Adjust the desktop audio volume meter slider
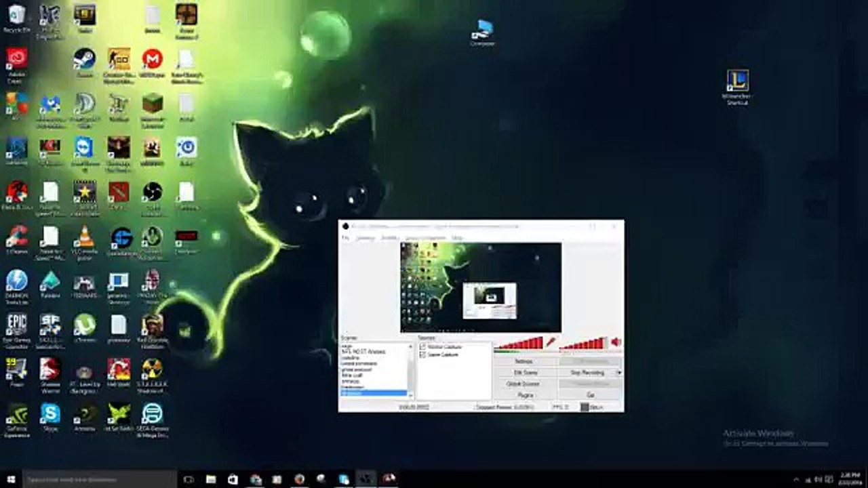This screenshot has height=488, width=868. click(584, 344)
